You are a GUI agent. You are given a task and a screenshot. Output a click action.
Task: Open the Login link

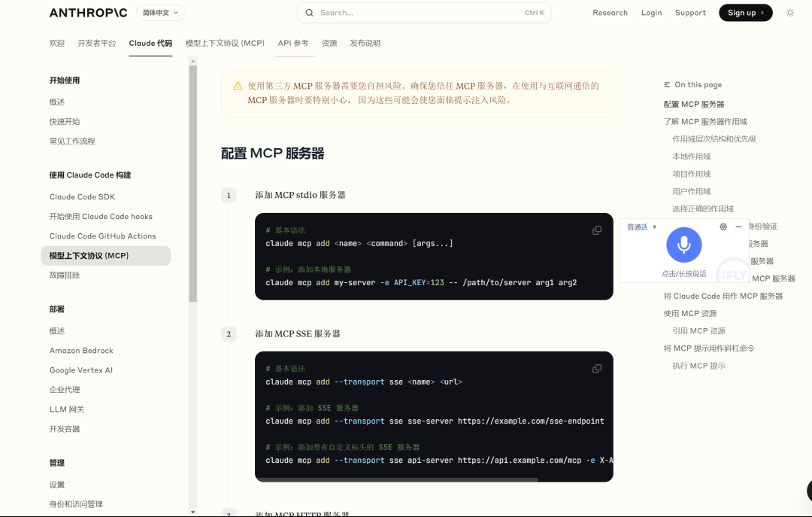click(651, 13)
